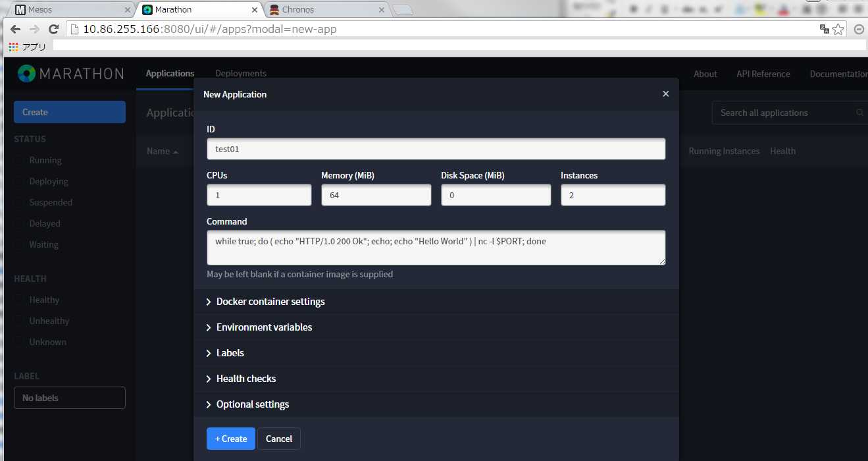Click the + Create button in dialog
Viewport: 868px width, 461px height.
(231, 439)
